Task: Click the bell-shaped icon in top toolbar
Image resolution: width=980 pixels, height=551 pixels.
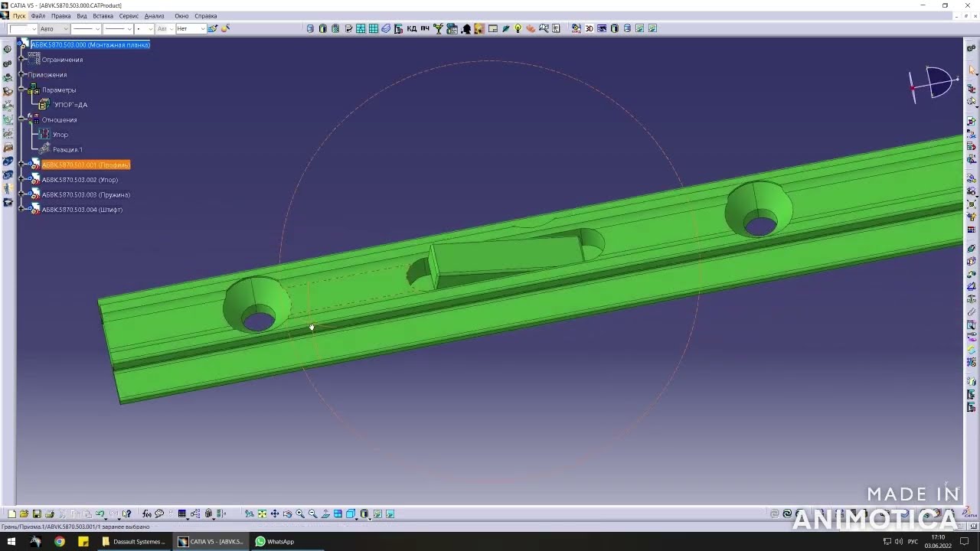Action: tap(466, 28)
